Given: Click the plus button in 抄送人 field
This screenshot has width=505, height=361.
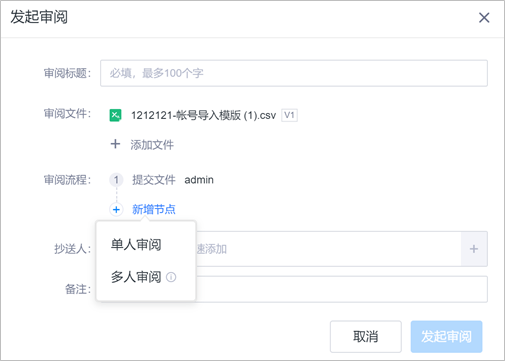Looking at the screenshot, I should (474, 249).
